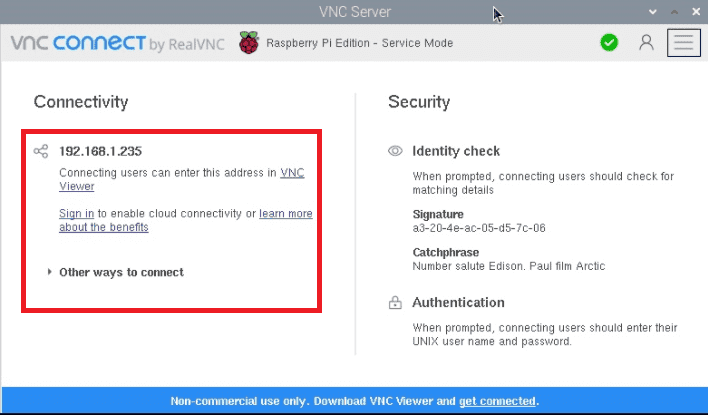Click the Sign in link

coord(76,213)
